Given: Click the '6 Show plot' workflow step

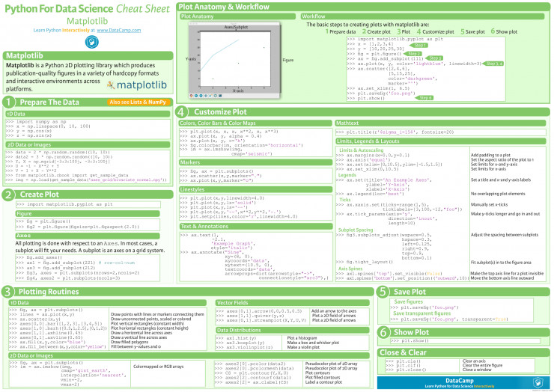Looking at the screenshot, I should 504,31.
